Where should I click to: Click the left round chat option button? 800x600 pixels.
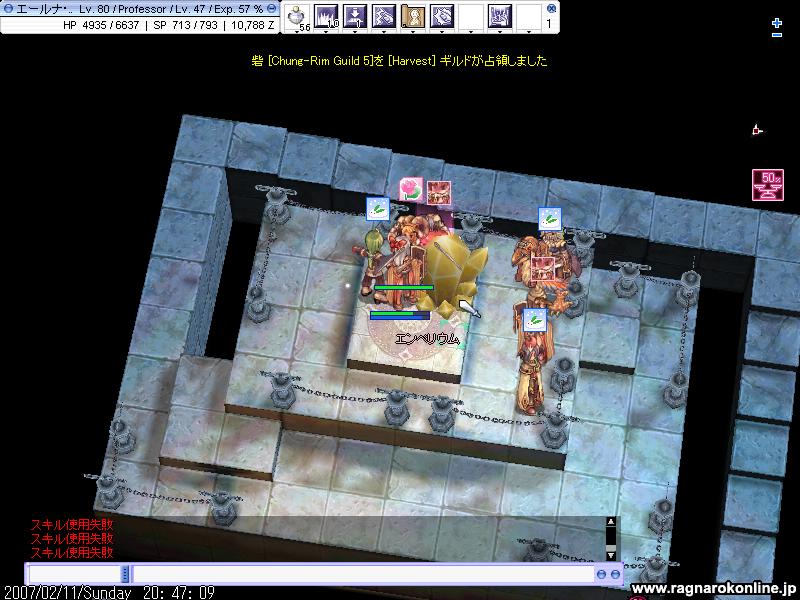coord(602,574)
